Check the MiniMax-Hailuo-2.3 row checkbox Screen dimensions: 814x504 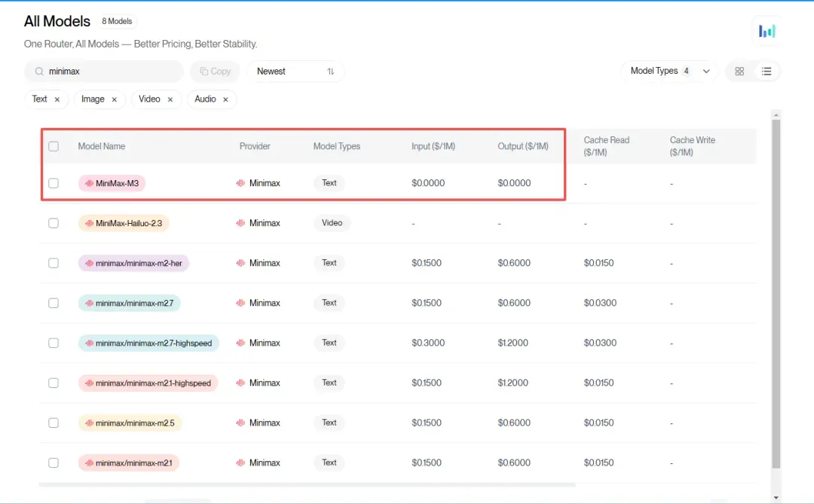click(x=54, y=223)
